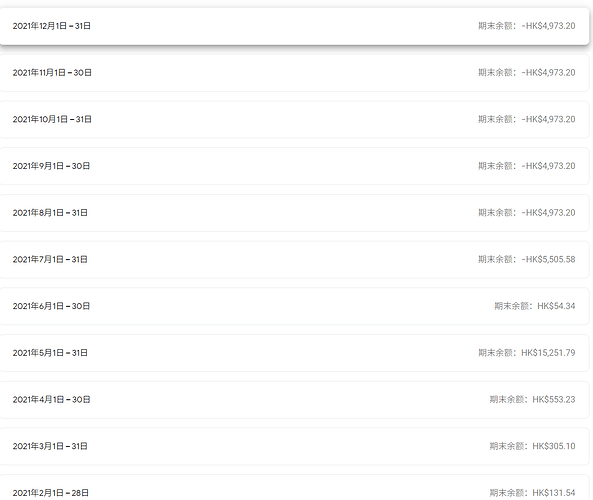Viewport: 593px width, 500px height.
Task: Open the 2021年4月1日 – 30日 statement
Action: coord(294,400)
